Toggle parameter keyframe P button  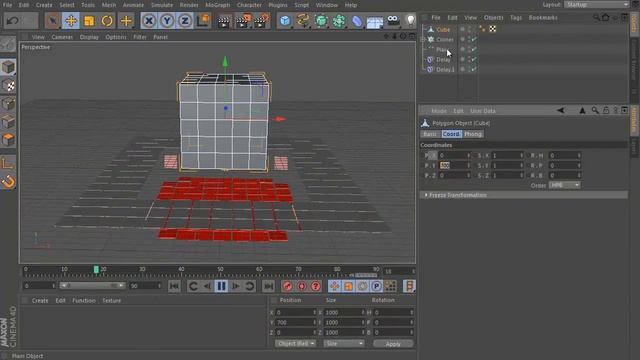(376, 286)
